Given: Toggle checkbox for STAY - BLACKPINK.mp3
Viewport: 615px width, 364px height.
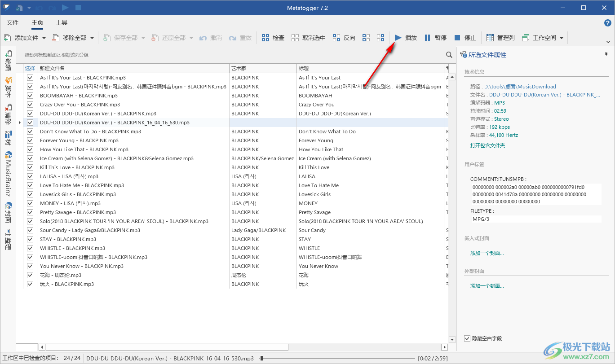Looking at the screenshot, I should coord(30,239).
